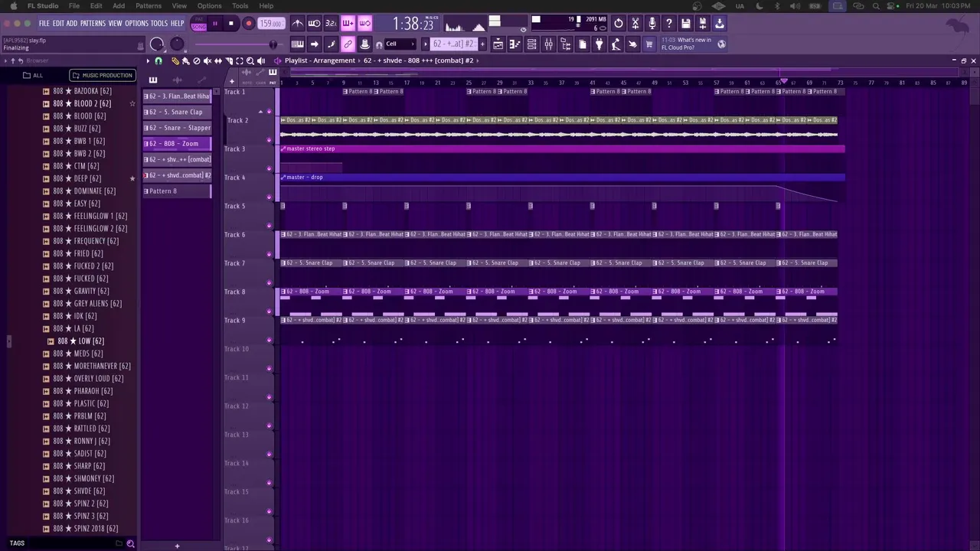
Task: Adjust the tempo field showing 159
Action: [271, 24]
